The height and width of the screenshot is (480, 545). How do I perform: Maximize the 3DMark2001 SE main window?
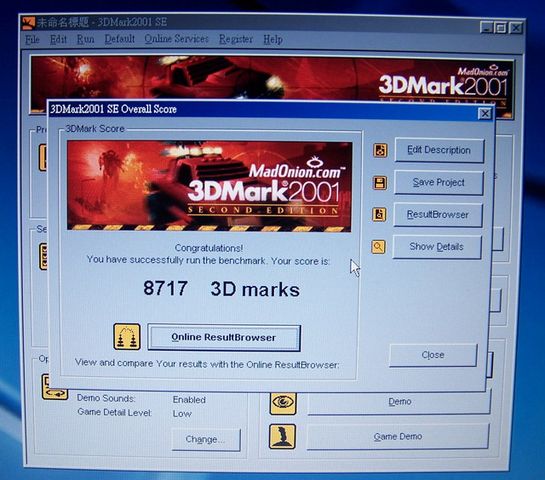point(501,27)
